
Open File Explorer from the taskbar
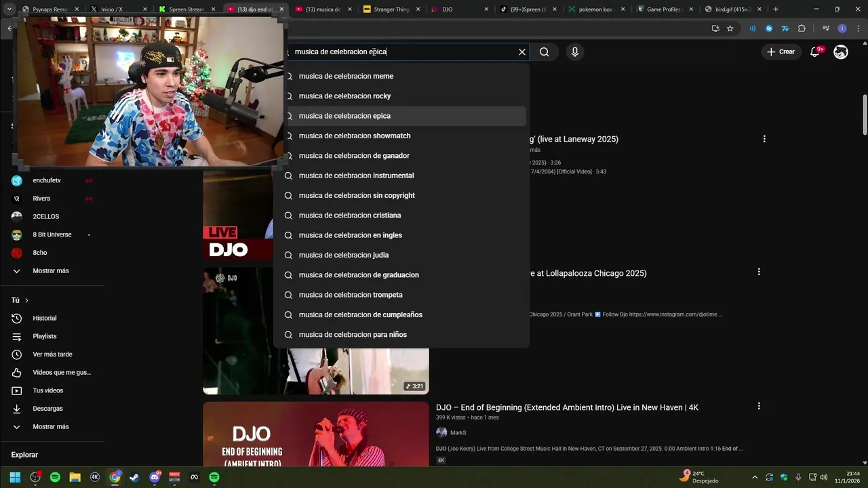point(75,477)
